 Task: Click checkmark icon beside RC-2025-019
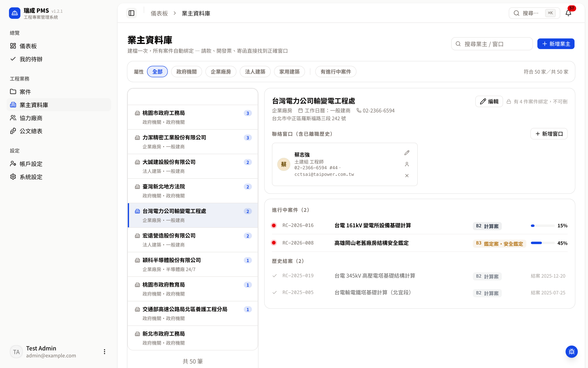coord(275,276)
